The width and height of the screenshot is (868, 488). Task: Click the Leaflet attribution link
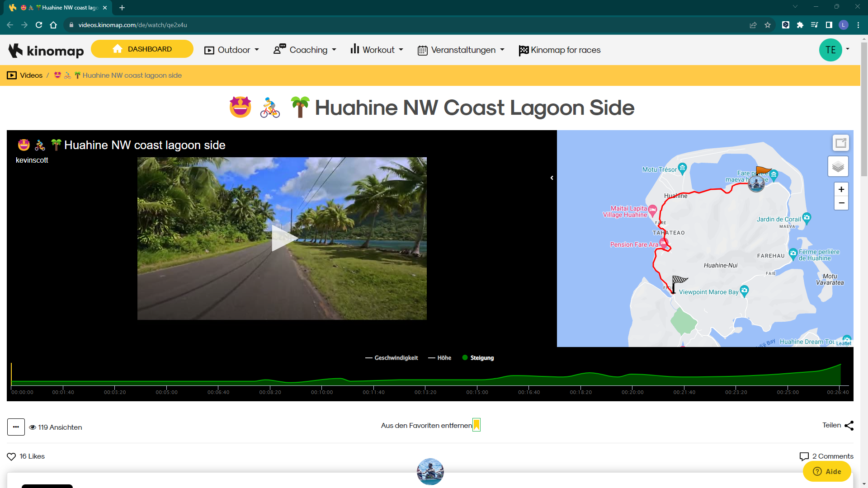(844, 343)
